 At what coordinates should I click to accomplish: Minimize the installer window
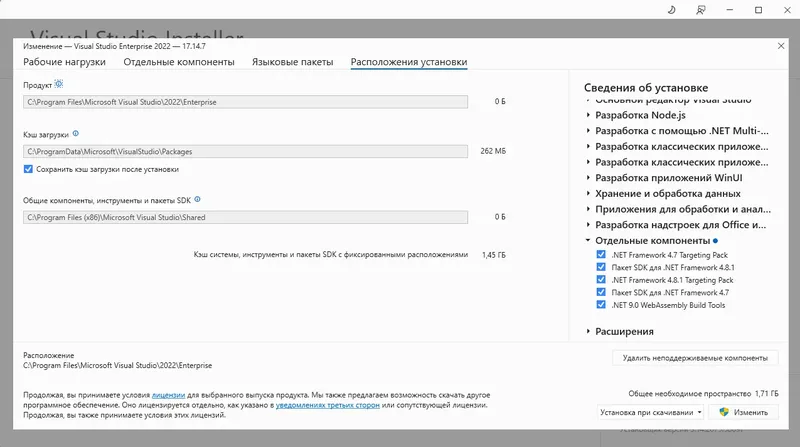point(730,10)
